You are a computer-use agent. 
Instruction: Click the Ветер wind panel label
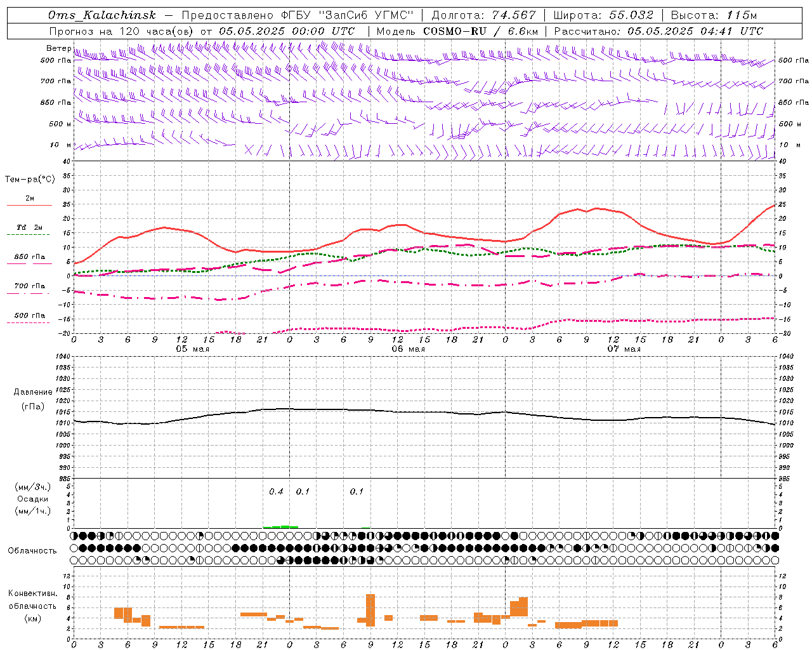click(x=58, y=48)
